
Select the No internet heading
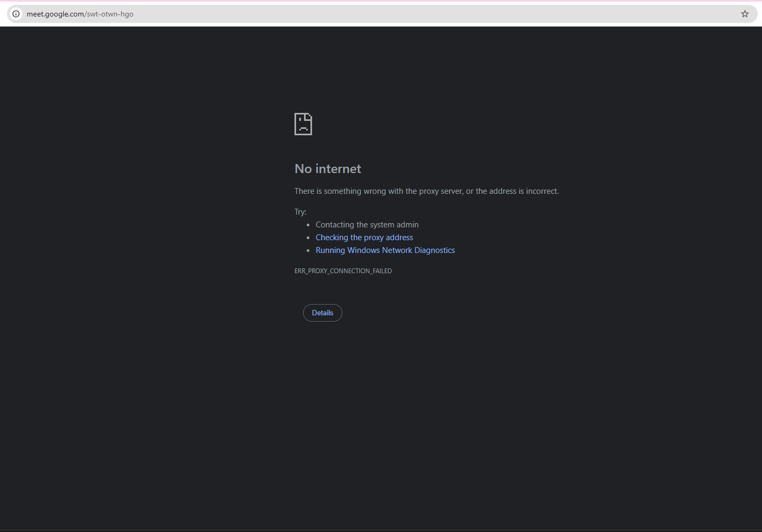(x=328, y=169)
